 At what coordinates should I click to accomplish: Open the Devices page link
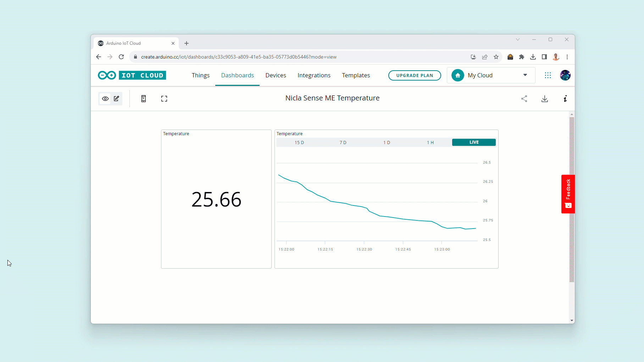pos(276,75)
